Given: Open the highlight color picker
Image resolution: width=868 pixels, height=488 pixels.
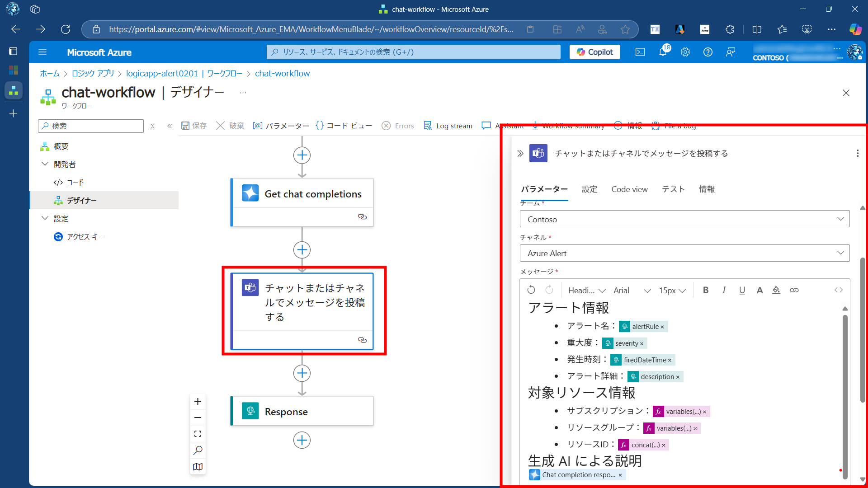Looking at the screenshot, I should (776, 290).
